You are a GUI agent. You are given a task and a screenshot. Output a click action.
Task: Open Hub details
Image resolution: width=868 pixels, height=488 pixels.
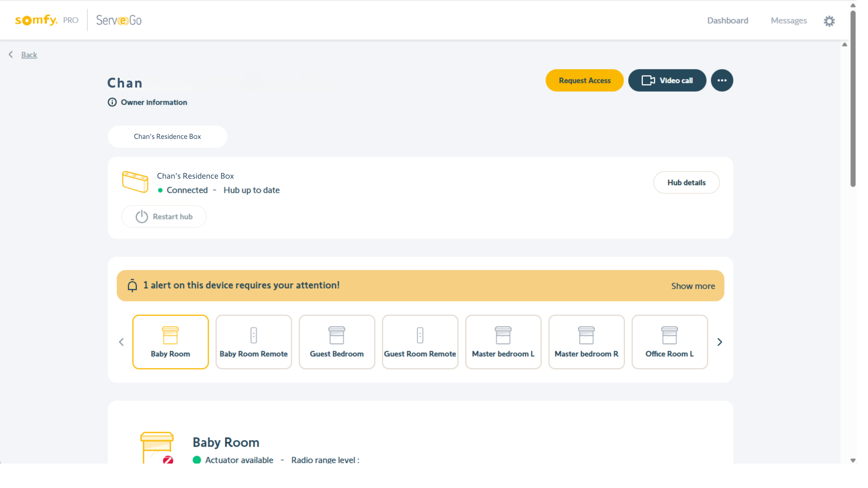point(686,182)
